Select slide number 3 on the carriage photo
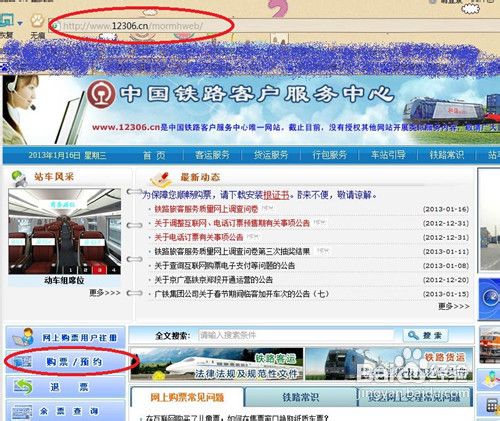The height and width of the screenshot is (421, 500). coord(100,270)
